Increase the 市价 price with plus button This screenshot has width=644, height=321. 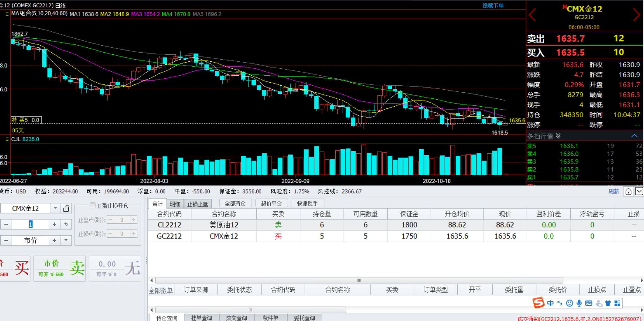point(54,240)
